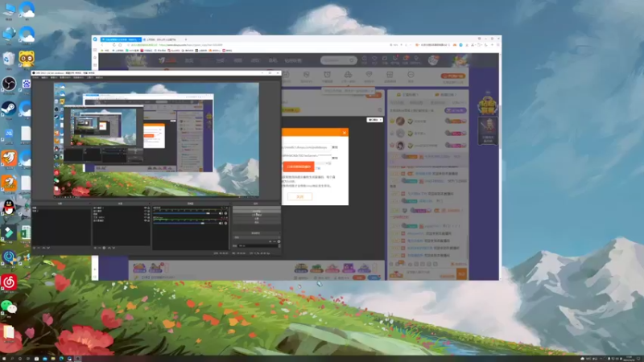Open the OBS Studio desktop shortcut
This screenshot has width=644, height=362.
click(x=9, y=84)
